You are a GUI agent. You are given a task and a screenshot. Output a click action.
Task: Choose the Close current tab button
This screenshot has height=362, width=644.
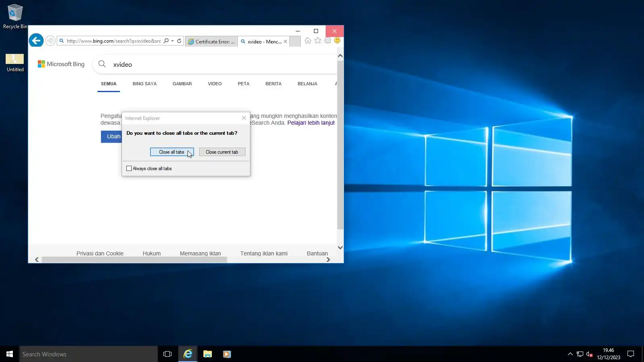point(222,152)
